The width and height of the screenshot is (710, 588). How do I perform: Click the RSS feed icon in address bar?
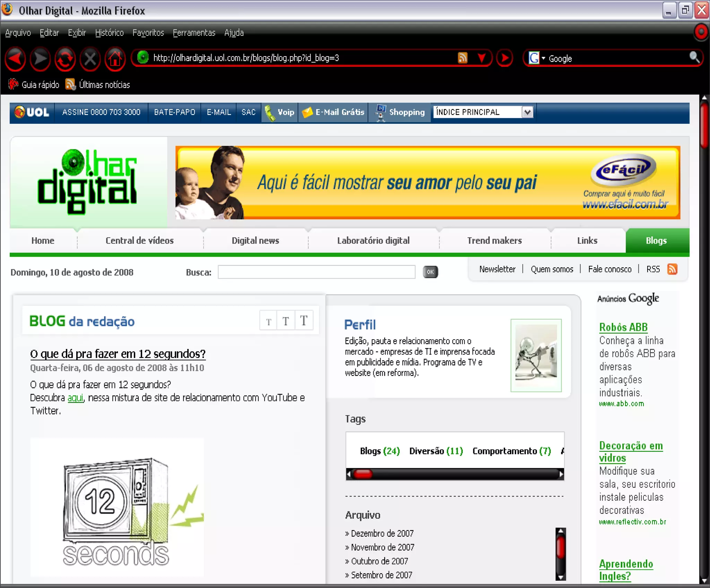tap(462, 58)
